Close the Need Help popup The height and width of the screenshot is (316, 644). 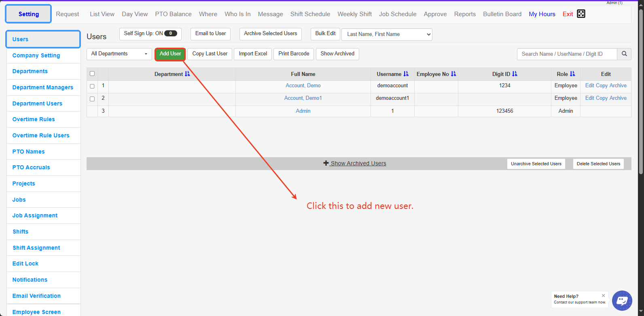tap(603, 295)
